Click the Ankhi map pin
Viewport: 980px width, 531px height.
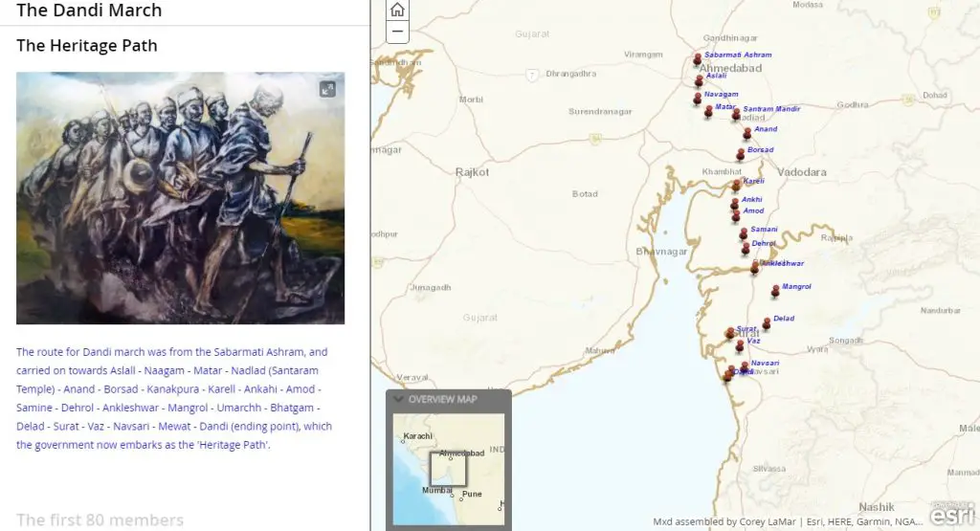pyautogui.click(x=734, y=205)
